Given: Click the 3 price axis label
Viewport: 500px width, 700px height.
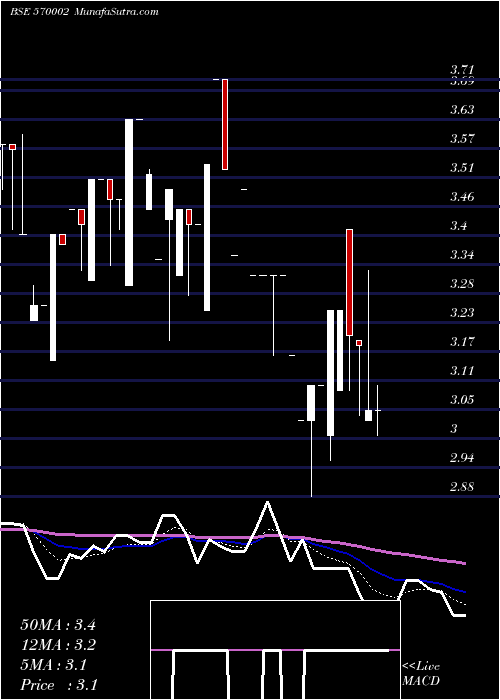Looking at the screenshot, I should (454, 429).
